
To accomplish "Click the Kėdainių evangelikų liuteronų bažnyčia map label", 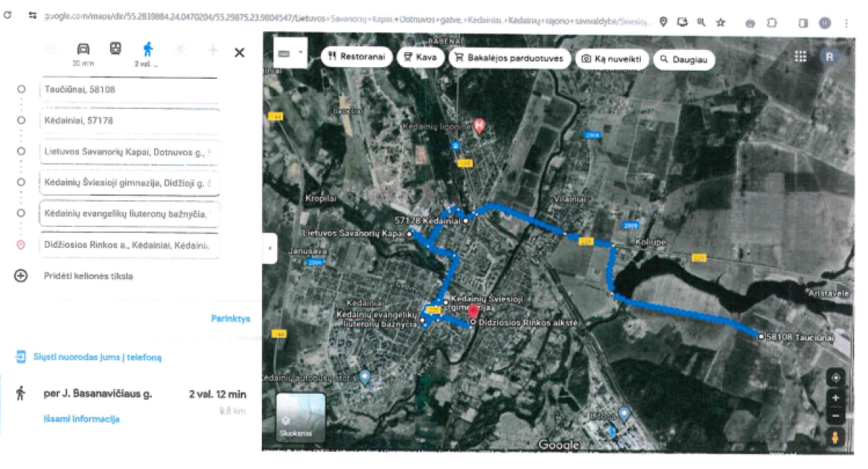I will coord(376,319).
